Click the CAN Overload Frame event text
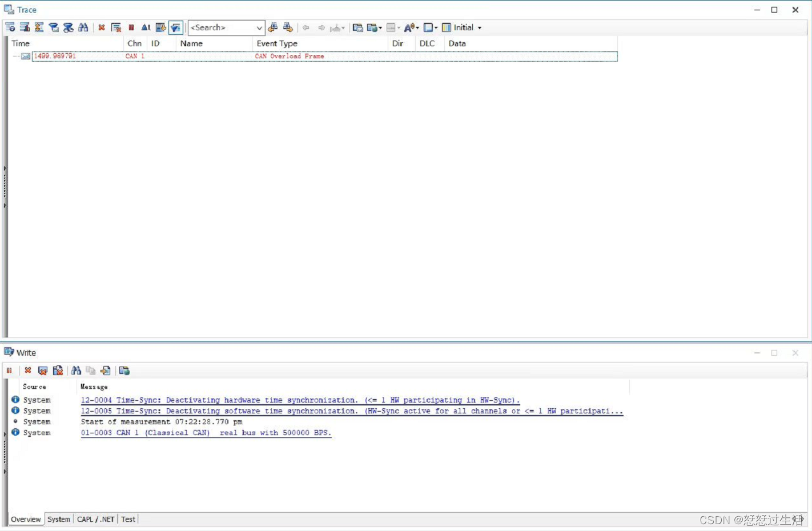The image size is (812, 531). (290, 56)
